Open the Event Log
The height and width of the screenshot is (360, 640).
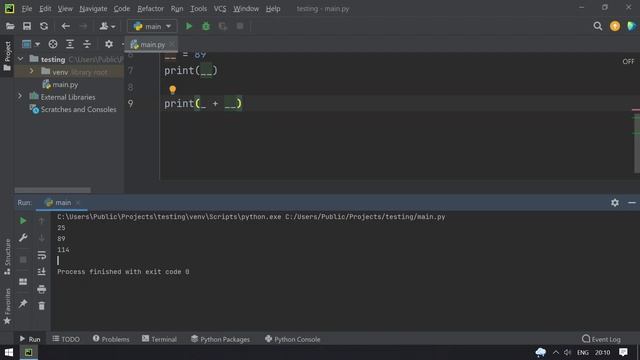(601, 339)
